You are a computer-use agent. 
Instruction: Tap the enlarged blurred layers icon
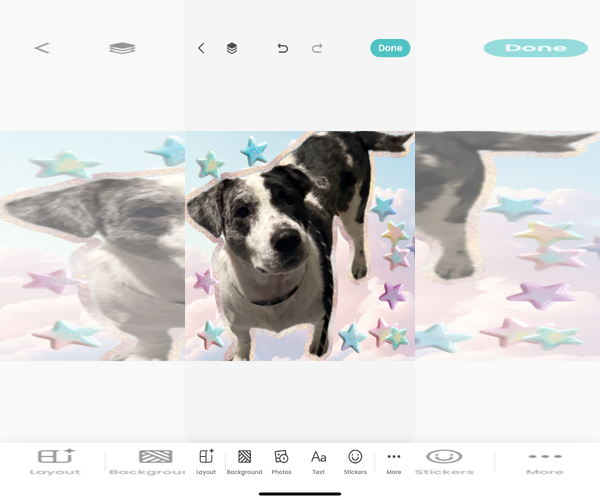(122, 48)
